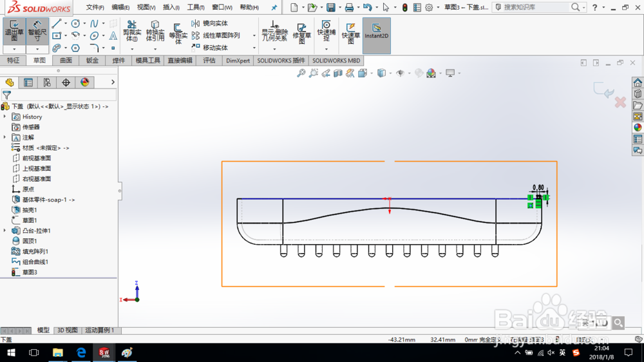Open the Appearances task pane icon
This screenshot has width=644, height=362.
[x=638, y=128]
